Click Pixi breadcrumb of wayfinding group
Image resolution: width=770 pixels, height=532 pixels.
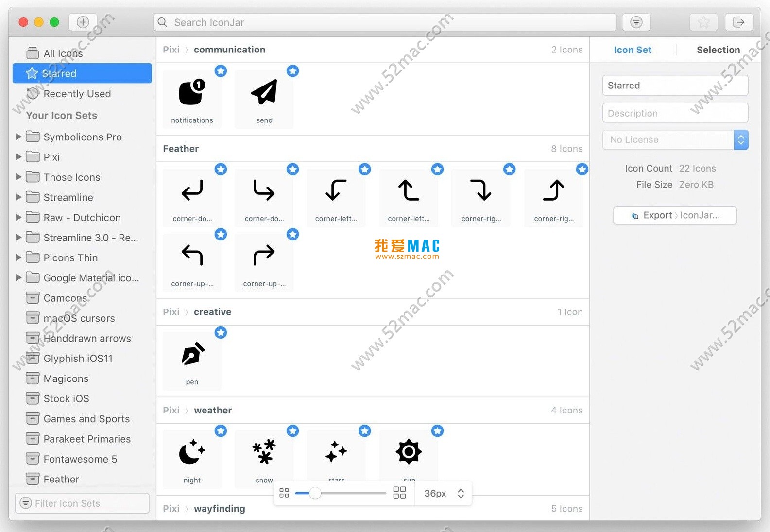click(x=171, y=509)
